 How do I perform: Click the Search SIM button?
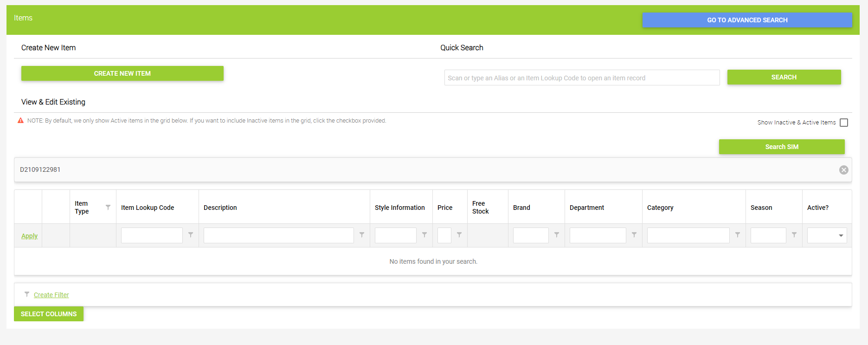point(782,147)
